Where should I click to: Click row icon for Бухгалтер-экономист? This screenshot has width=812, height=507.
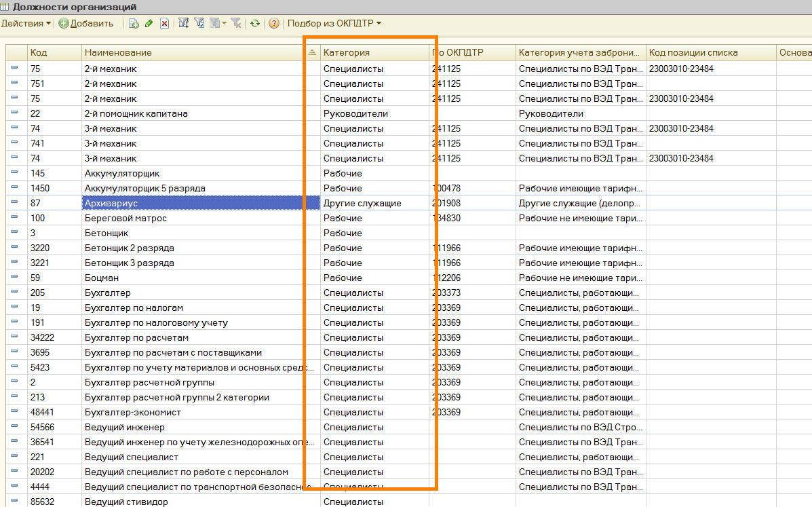point(14,412)
